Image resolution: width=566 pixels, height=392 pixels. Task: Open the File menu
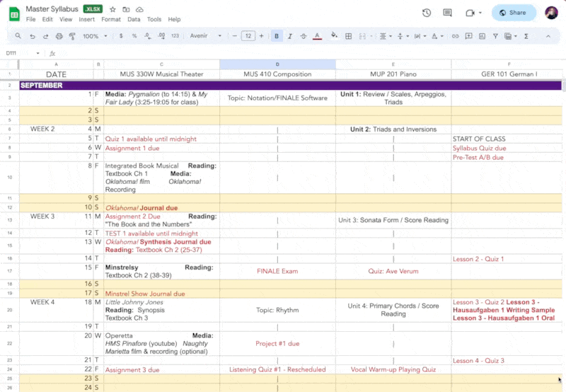pyautogui.click(x=30, y=20)
